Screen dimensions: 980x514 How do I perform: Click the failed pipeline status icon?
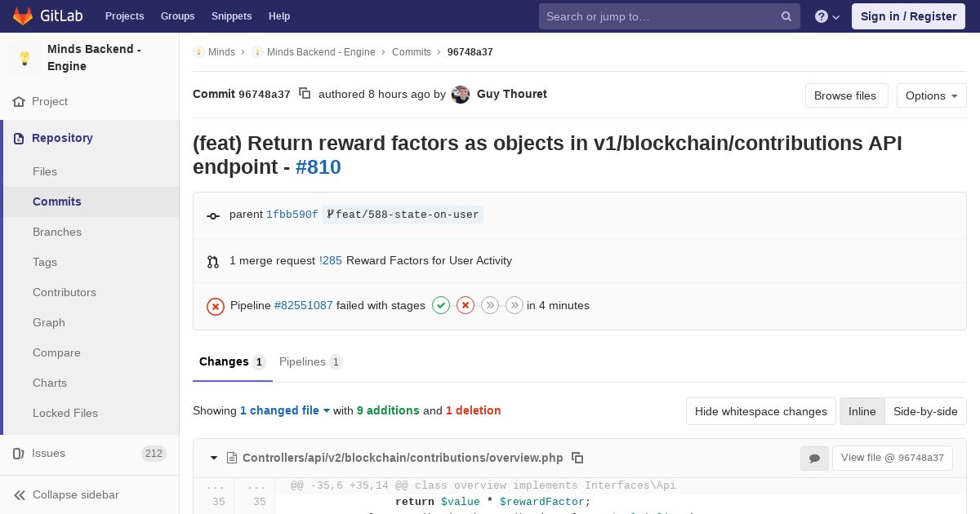(x=216, y=306)
